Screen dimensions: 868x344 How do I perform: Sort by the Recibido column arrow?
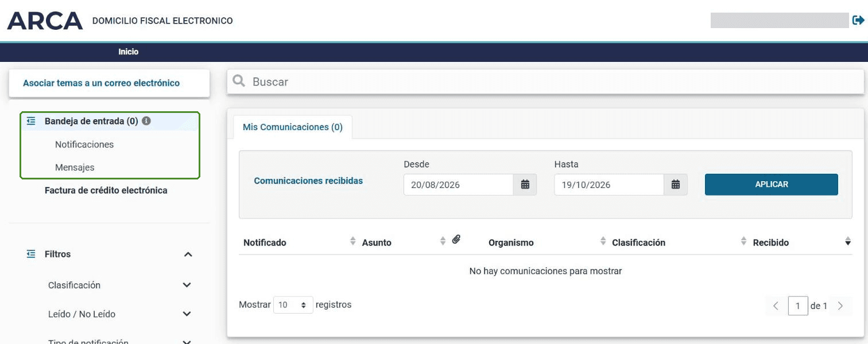tap(848, 241)
